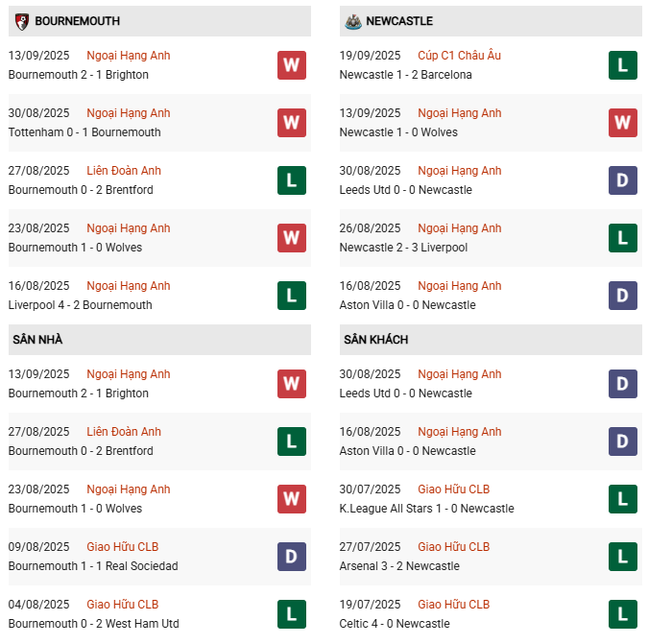Open the Cúp C1 Châu Âu competition link
648x644 pixels.
(x=459, y=56)
